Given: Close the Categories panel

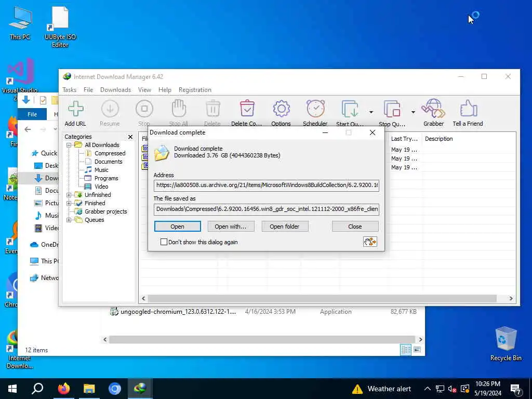Looking at the screenshot, I should (x=130, y=137).
